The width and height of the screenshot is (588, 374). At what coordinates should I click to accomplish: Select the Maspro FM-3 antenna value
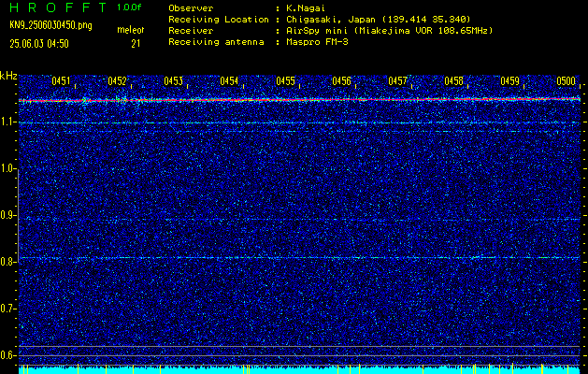click(x=317, y=42)
